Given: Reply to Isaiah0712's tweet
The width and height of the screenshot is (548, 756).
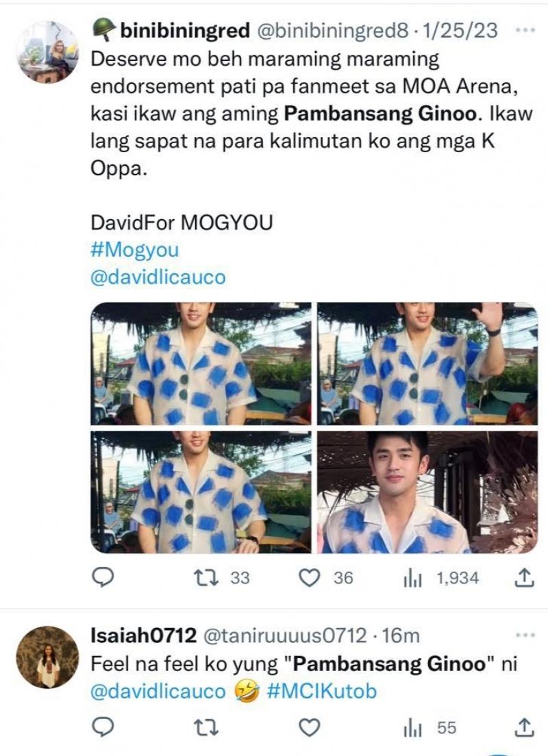Looking at the screenshot, I should click(102, 727).
